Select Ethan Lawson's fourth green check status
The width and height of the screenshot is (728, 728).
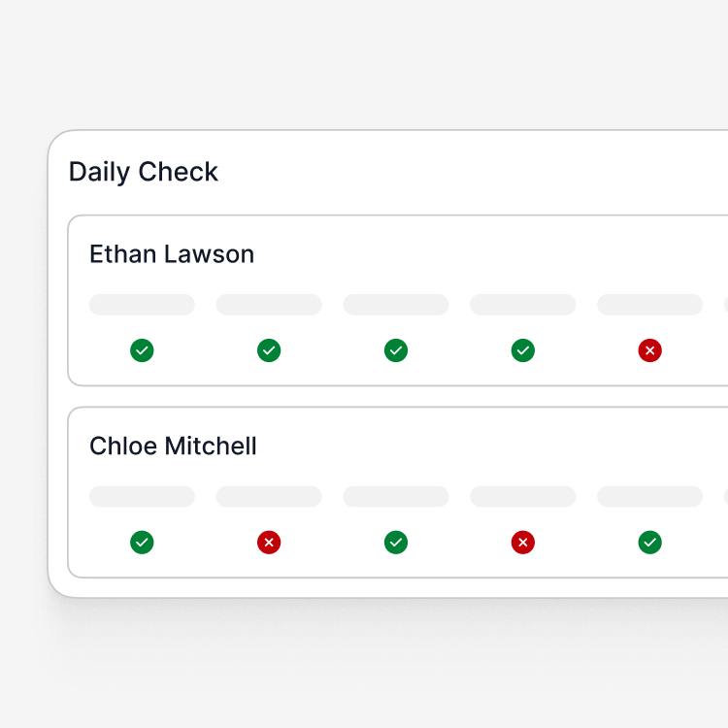pyautogui.click(x=523, y=350)
